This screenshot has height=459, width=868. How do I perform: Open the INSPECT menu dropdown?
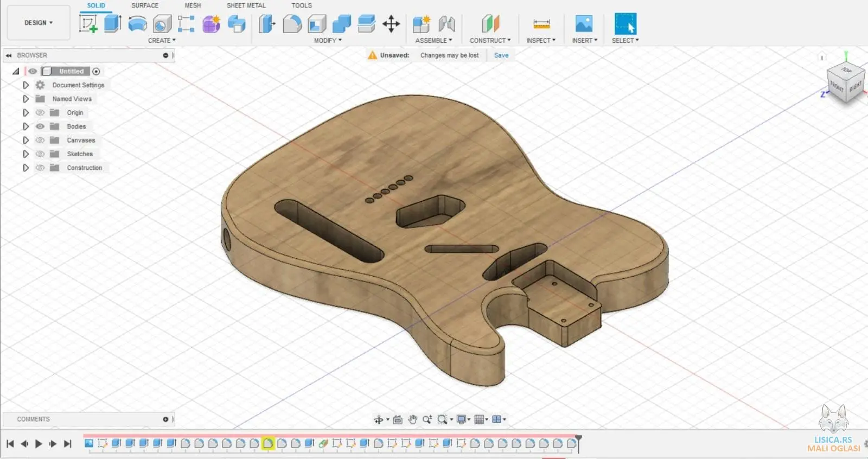[541, 40]
